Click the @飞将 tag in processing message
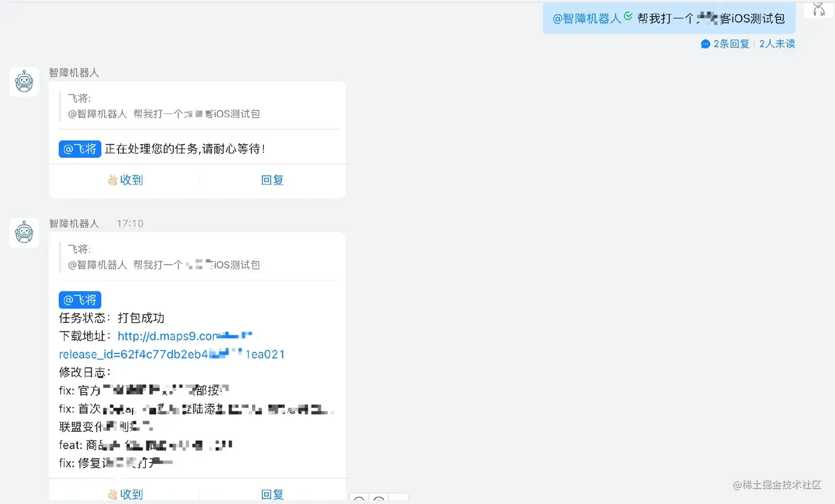Viewport: 835px width, 504px height. [x=80, y=149]
